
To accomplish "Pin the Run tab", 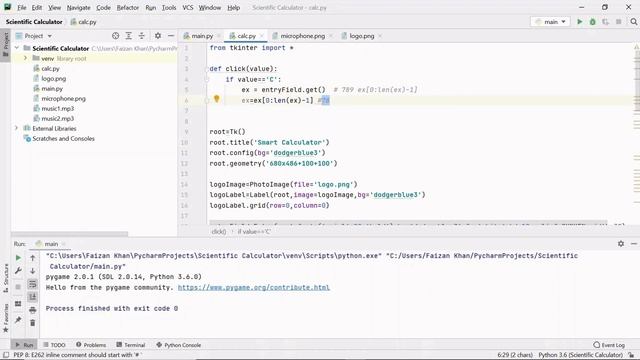I will 18,320.
